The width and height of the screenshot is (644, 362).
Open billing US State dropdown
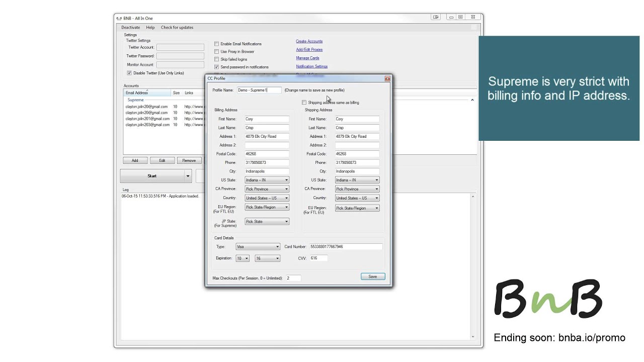click(x=267, y=180)
